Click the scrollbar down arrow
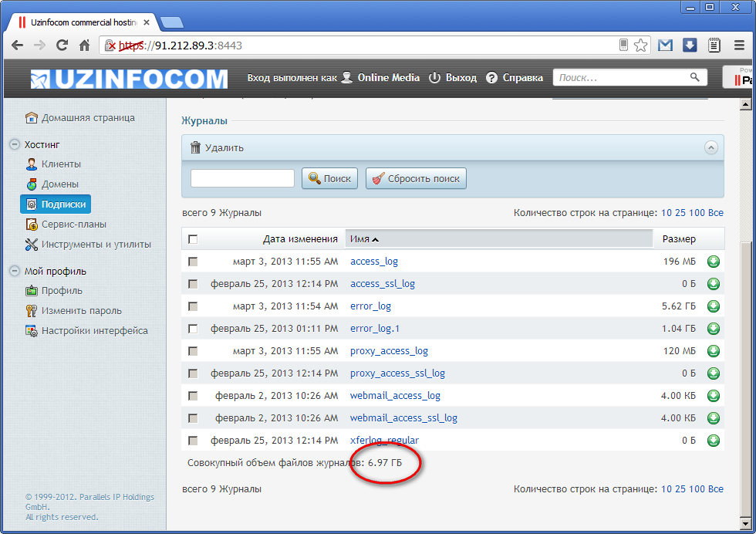The image size is (756, 534). click(745, 524)
